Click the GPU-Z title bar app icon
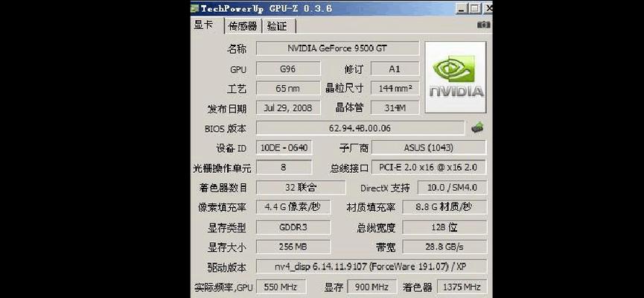644x298 pixels. click(x=195, y=7)
